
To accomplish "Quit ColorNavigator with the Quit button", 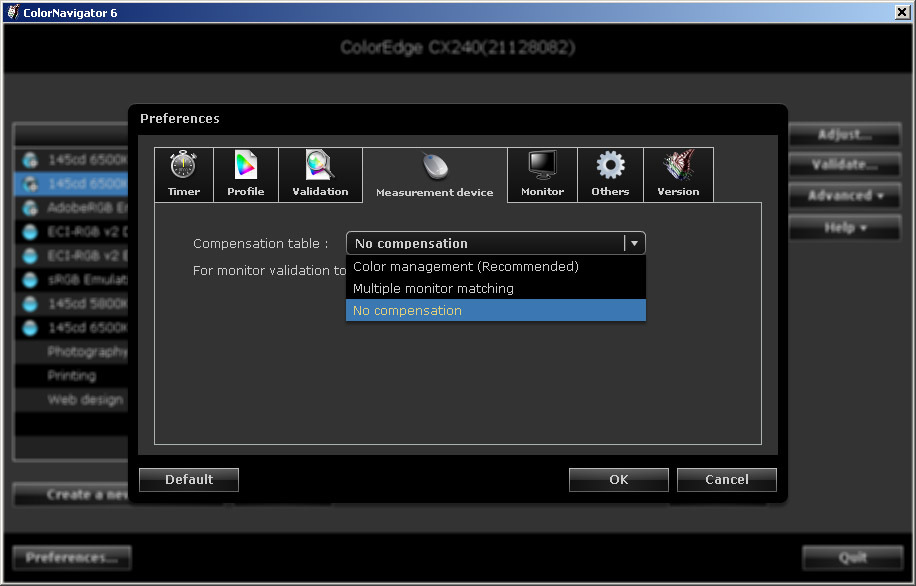I will pyautogui.click(x=853, y=557).
